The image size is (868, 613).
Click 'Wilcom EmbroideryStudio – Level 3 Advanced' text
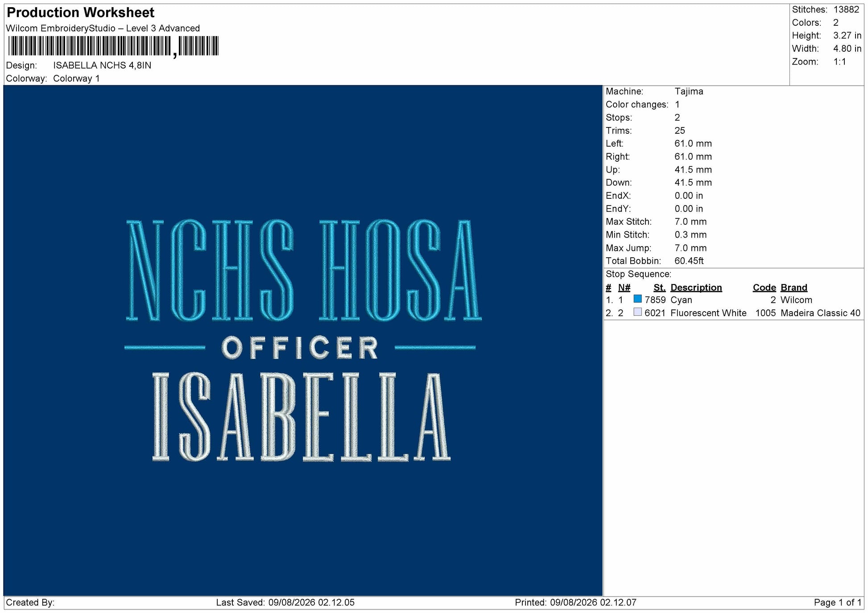tap(103, 28)
